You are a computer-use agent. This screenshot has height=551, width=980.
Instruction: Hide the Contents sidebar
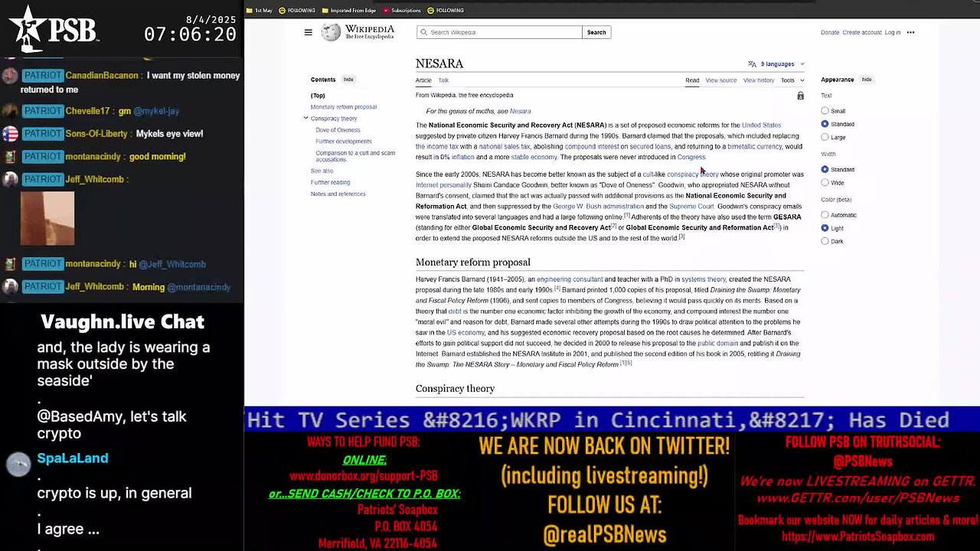pyautogui.click(x=348, y=80)
